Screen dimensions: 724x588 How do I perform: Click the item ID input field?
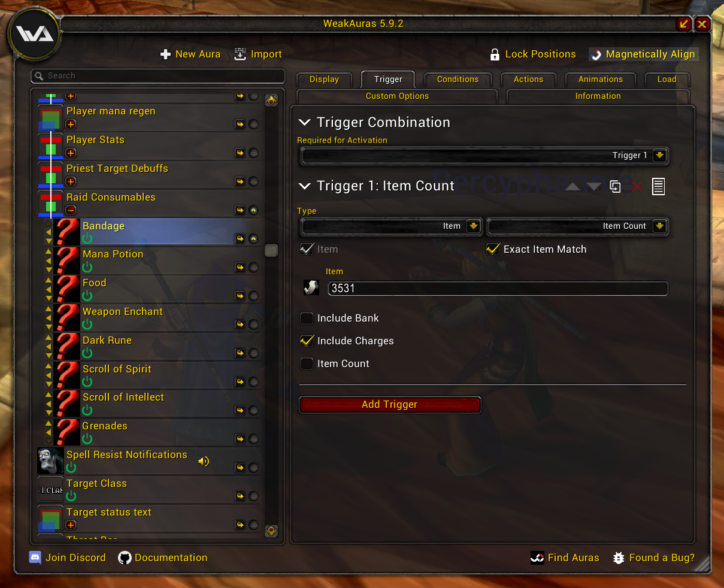tap(498, 288)
